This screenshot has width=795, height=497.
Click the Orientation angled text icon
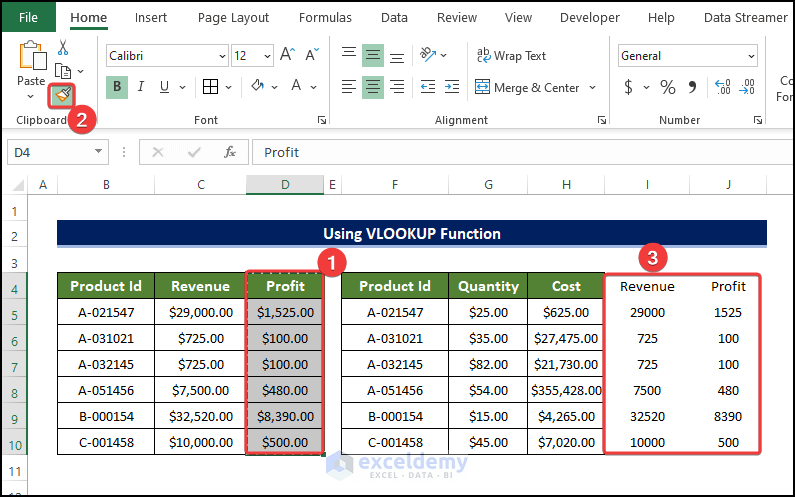tap(428, 54)
